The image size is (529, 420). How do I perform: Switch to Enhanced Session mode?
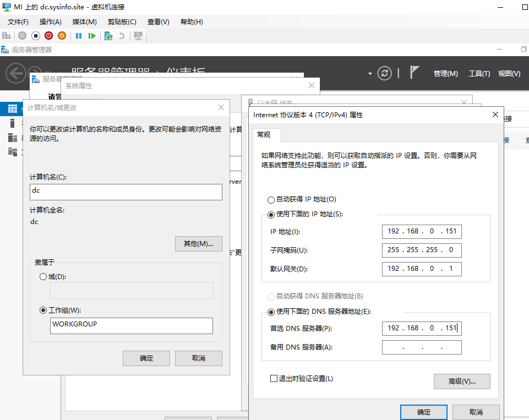click(138, 35)
